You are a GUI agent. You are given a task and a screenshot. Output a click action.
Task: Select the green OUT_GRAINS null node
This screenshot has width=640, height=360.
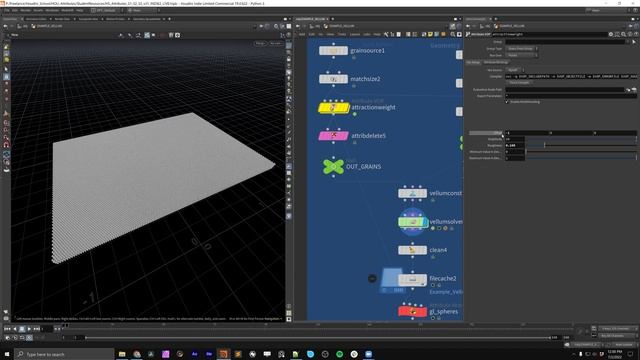(x=333, y=167)
